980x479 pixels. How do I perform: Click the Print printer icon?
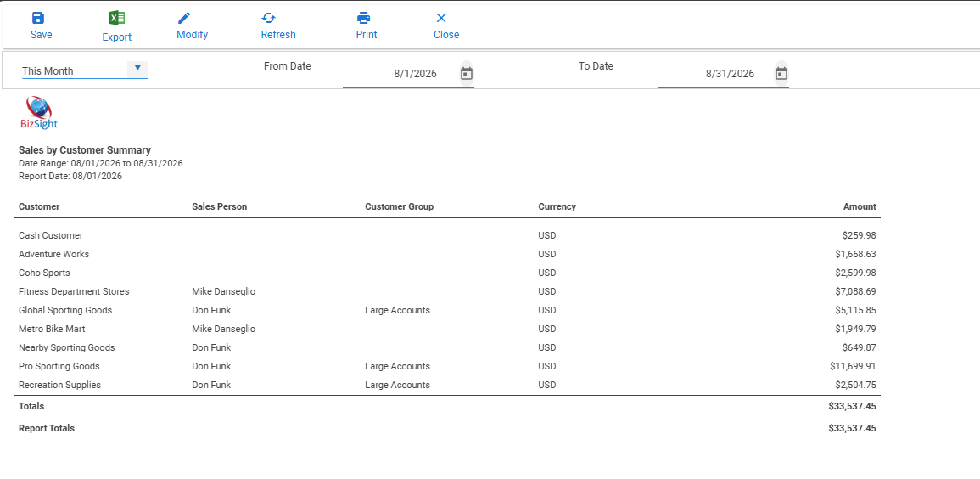[x=364, y=18]
